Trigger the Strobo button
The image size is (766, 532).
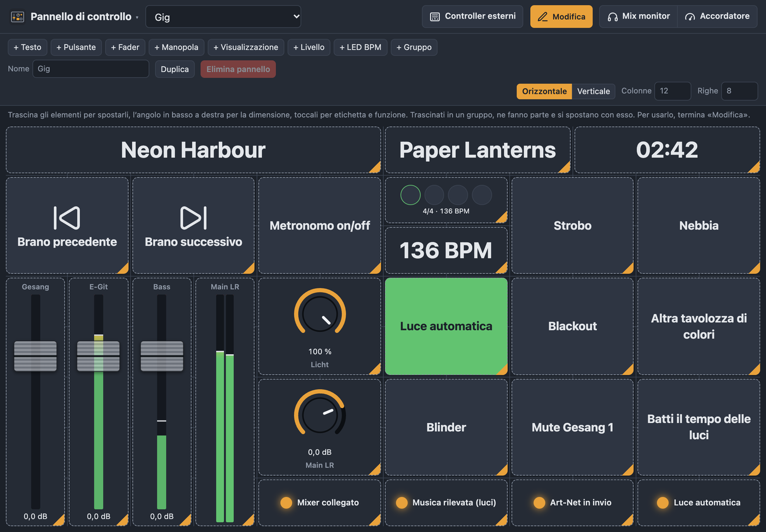[x=572, y=225]
